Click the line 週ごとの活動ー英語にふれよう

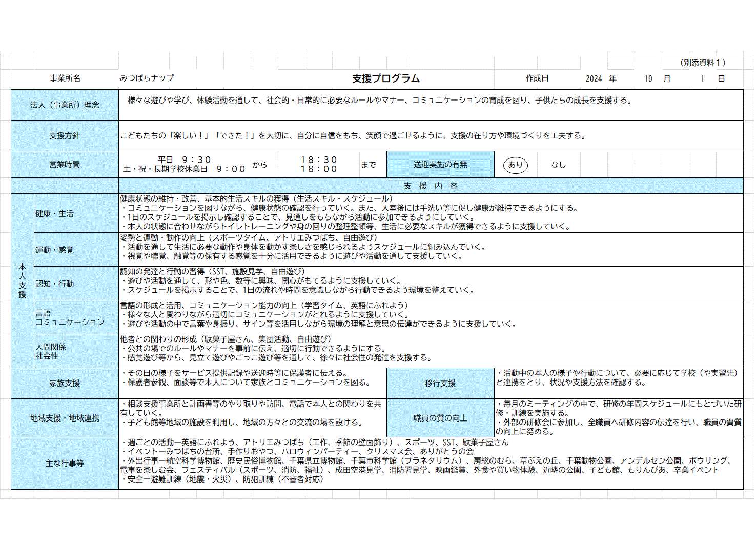point(314,443)
